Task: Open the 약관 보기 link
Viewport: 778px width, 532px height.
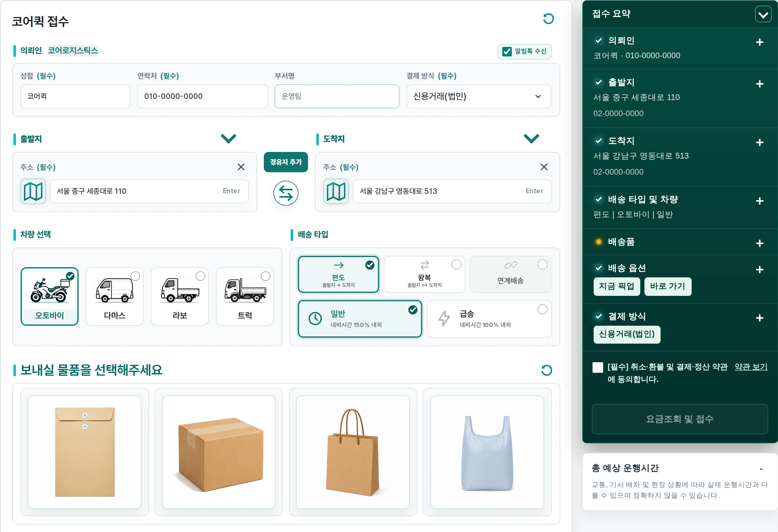Action: (x=751, y=367)
